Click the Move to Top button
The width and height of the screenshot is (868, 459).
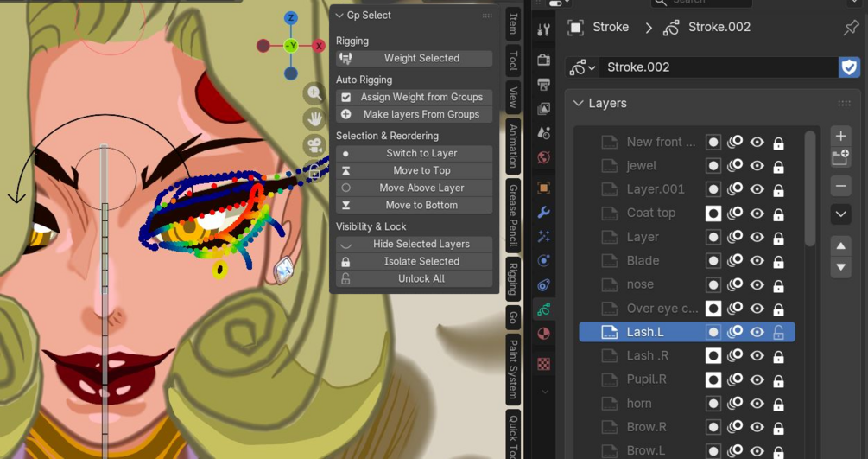pyautogui.click(x=414, y=170)
